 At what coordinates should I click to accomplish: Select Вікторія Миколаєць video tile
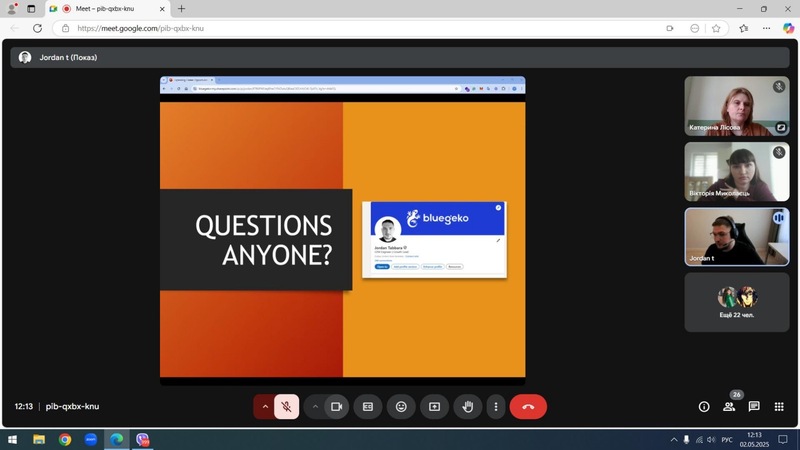coord(737,171)
